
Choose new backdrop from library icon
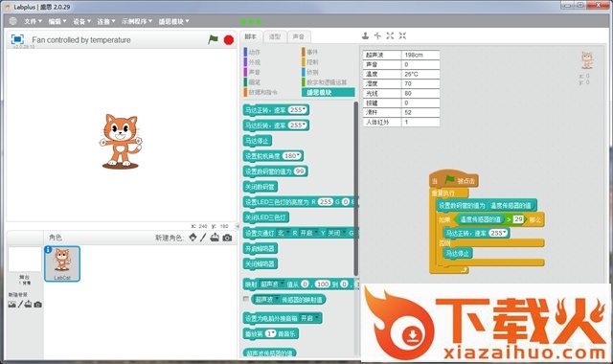coord(12,305)
